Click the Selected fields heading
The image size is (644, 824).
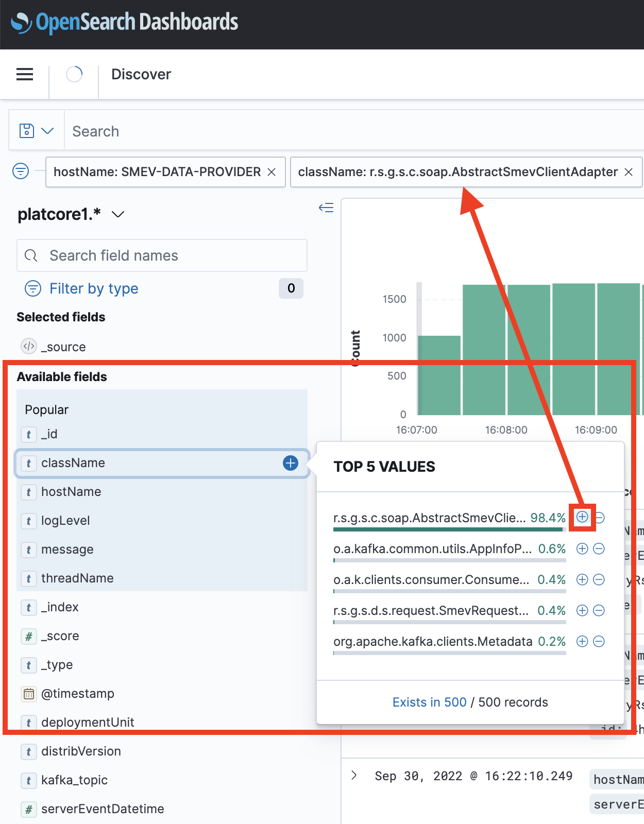click(x=61, y=317)
